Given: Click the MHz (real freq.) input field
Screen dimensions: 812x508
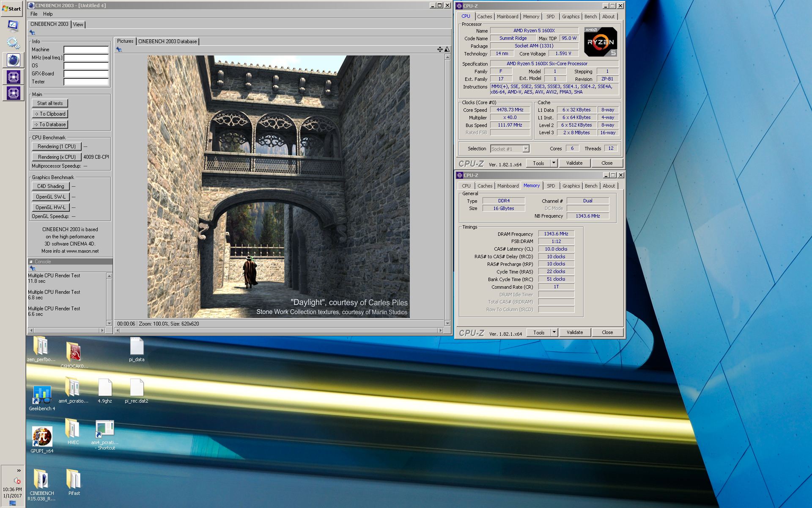Looking at the screenshot, I should (x=86, y=58).
